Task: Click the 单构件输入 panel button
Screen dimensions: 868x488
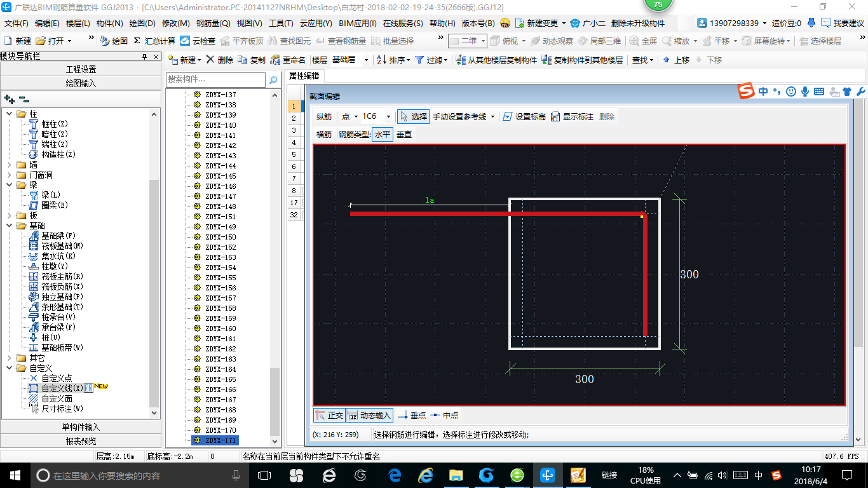Action: 81,427
